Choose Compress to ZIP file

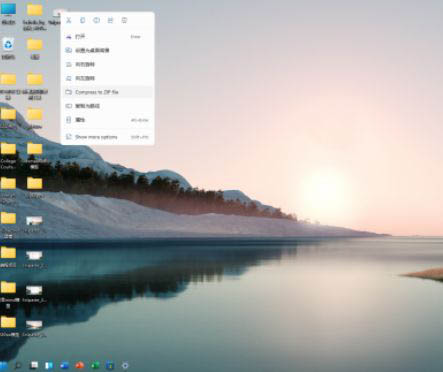click(x=108, y=92)
